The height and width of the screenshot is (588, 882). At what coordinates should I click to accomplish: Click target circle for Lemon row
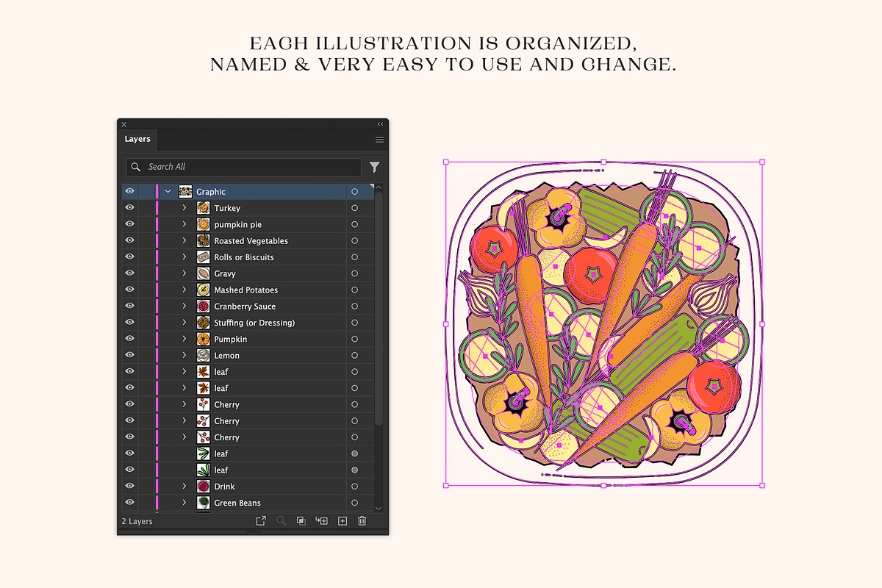click(x=354, y=355)
